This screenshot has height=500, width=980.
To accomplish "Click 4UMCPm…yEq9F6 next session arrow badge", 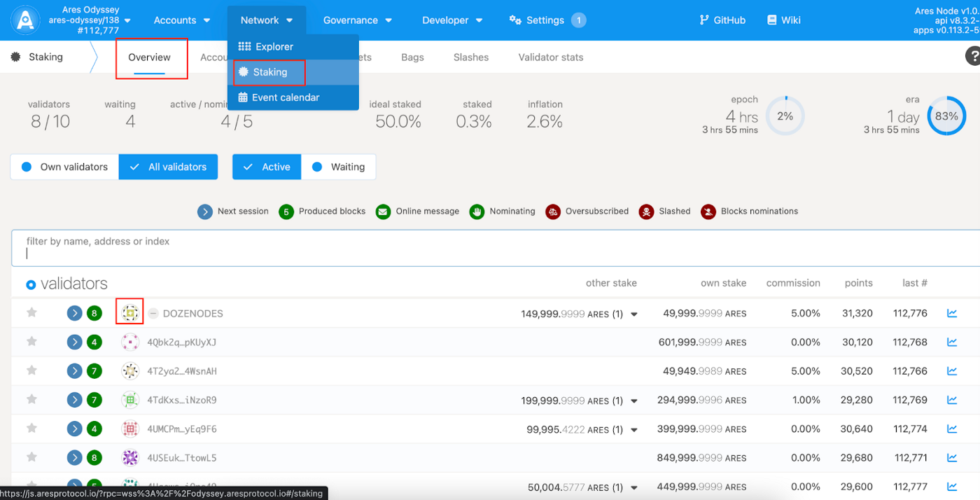I will point(75,429).
